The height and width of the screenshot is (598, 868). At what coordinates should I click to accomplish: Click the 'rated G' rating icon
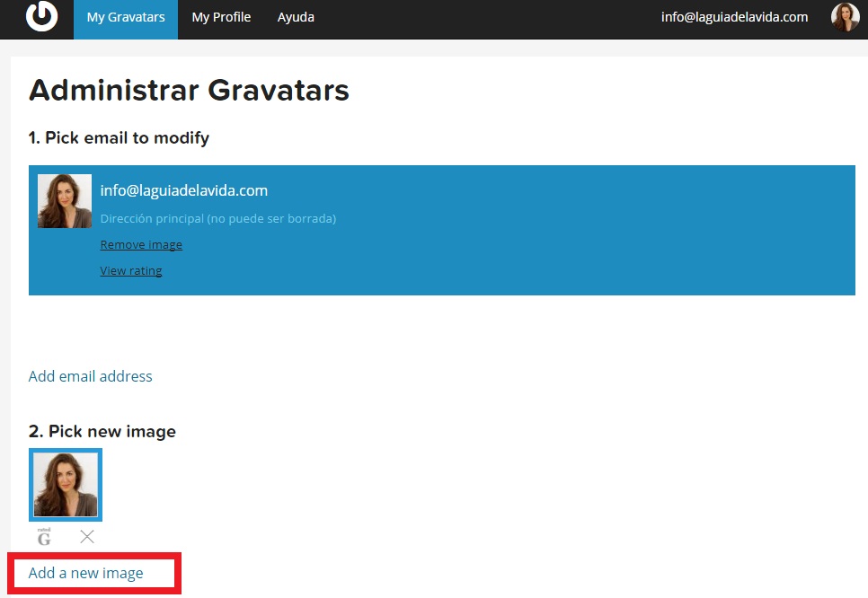(x=44, y=537)
